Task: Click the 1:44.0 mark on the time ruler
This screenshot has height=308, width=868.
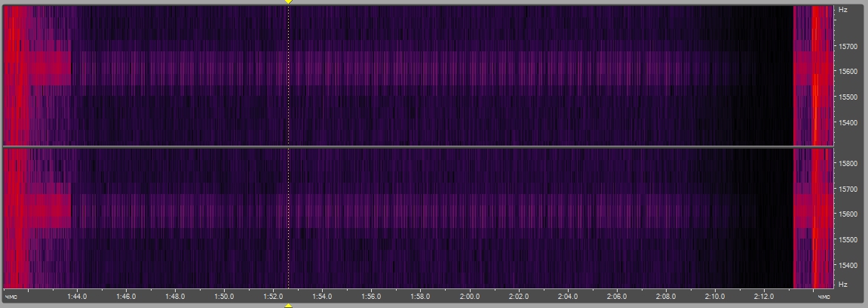Action: 77,297
